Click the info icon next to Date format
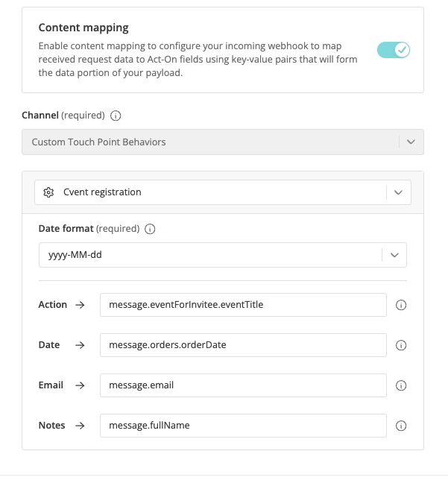 point(150,229)
